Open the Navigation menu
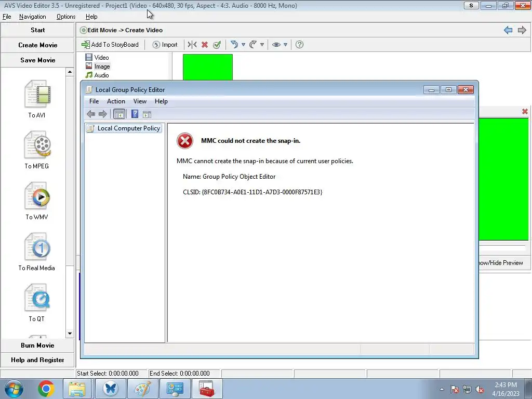The width and height of the screenshot is (532, 399). (x=33, y=17)
